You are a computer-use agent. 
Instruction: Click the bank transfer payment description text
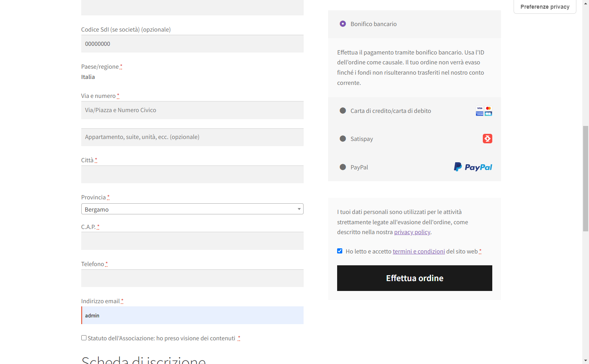point(411,68)
